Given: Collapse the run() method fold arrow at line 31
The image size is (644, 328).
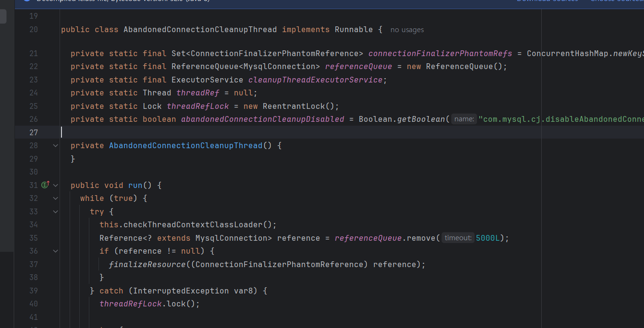Looking at the screenshot, I should point(56,185).
